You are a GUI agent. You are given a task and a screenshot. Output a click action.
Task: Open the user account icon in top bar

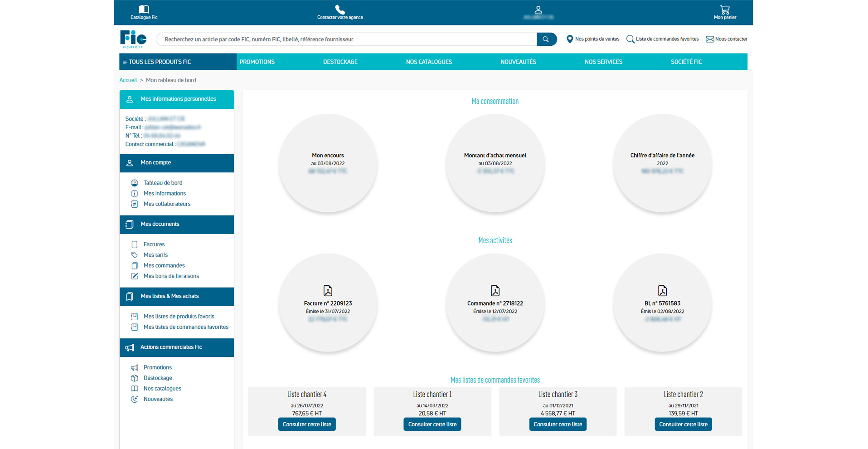tap(538, 10)
